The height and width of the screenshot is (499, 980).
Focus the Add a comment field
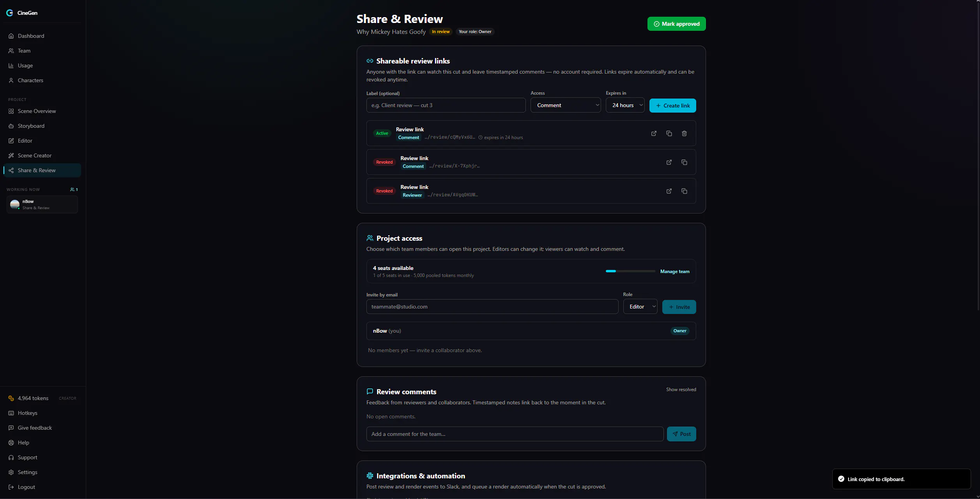(515, 434)
